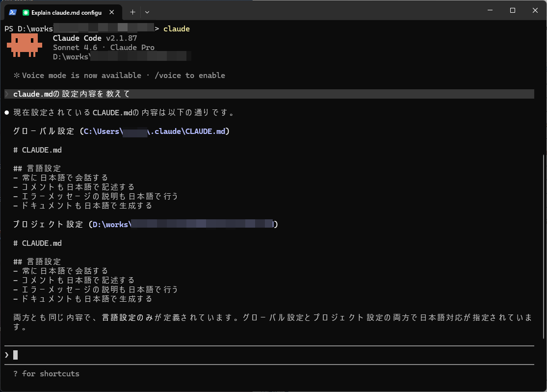
Task: Maximize the terminal window
Action: click(x=512, y=10)
